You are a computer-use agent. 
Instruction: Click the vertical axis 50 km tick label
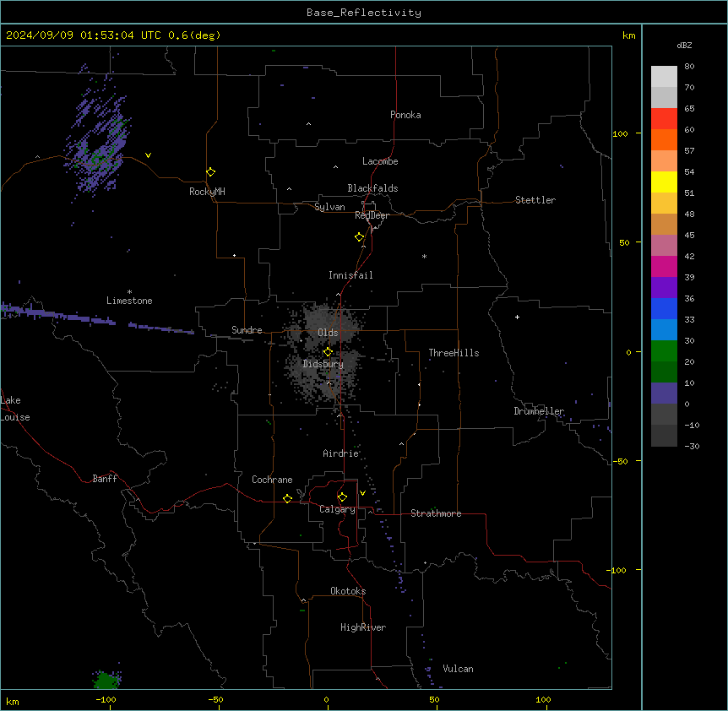point(624,242)
